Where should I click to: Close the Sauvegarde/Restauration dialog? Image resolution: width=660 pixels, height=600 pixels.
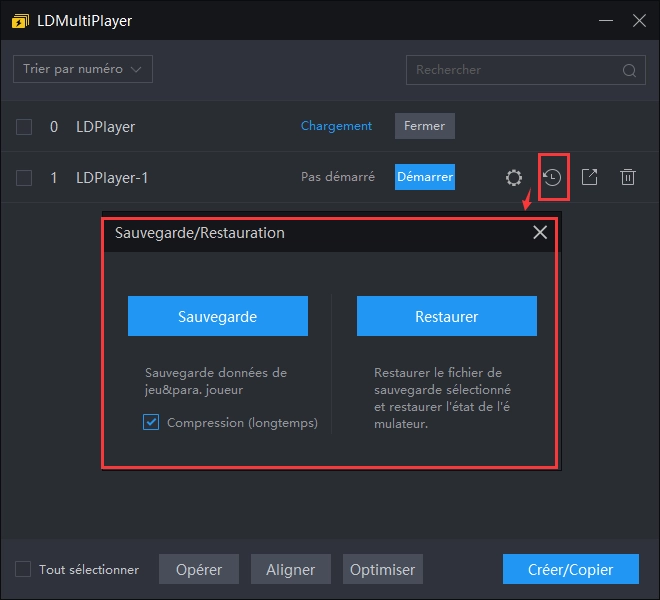coord(540,232)
